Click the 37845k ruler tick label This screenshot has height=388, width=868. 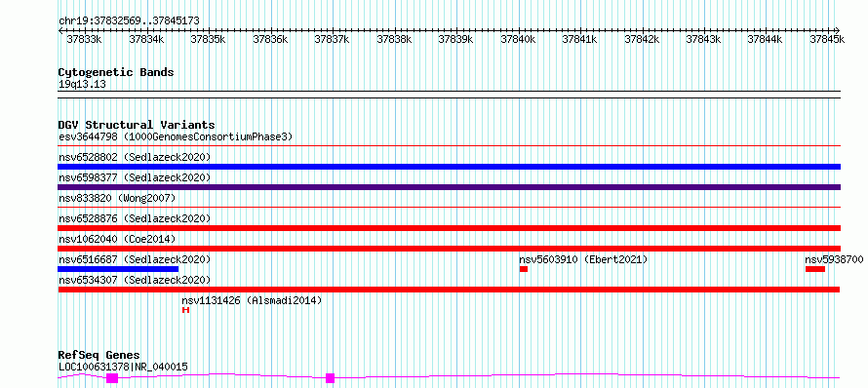pyautogui.click(x=827, y=39)
